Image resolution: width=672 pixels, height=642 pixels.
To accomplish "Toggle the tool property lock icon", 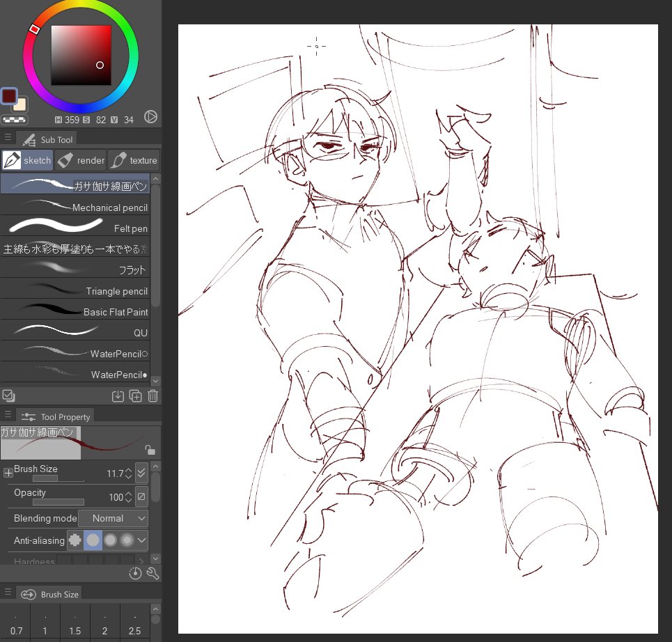I will [150, 450].
